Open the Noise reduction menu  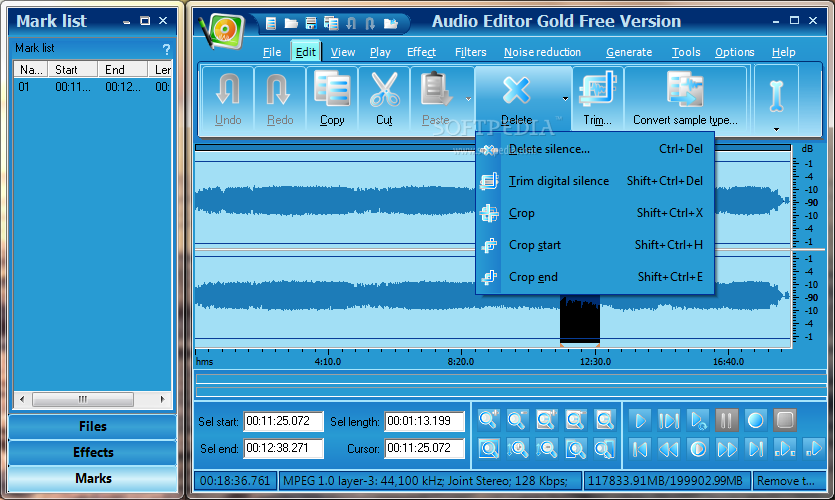click(x=542, y=52)
